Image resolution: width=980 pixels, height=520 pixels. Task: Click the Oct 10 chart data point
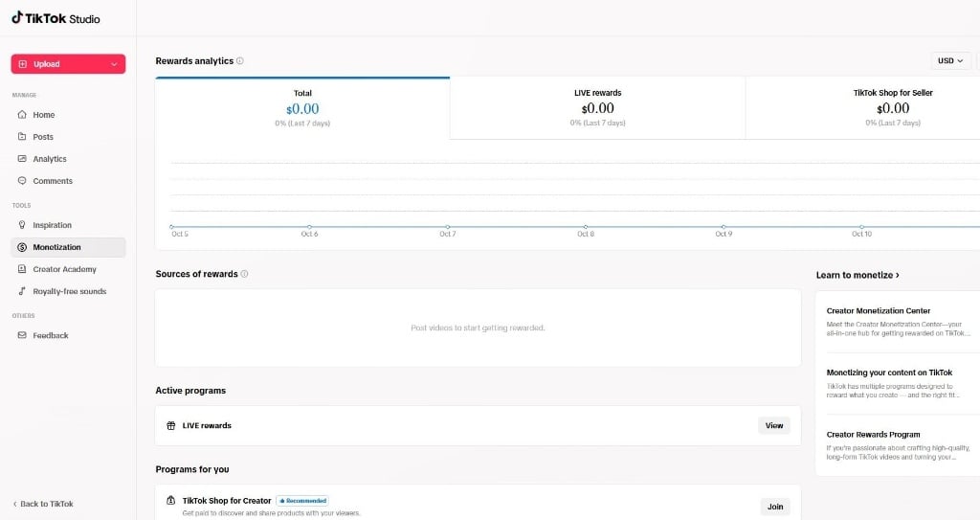pyautogui.click(x=862, y=227)
